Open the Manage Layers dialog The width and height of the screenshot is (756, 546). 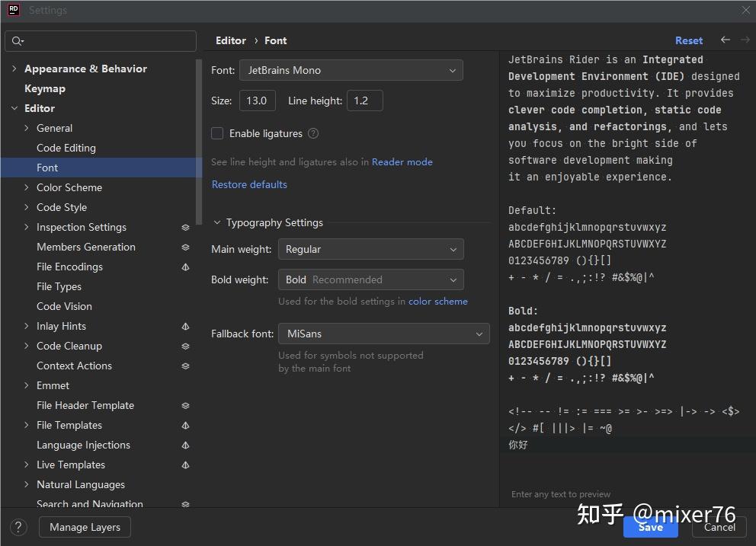click(84, 527)
